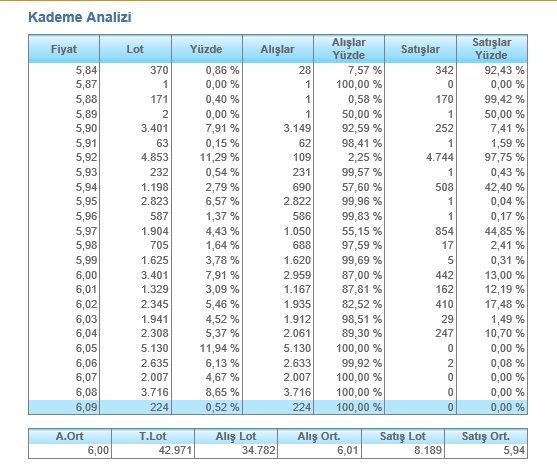557x466 pixels.
Task: Select the Satışlar Yüzde column header
Action: (492, 49)
